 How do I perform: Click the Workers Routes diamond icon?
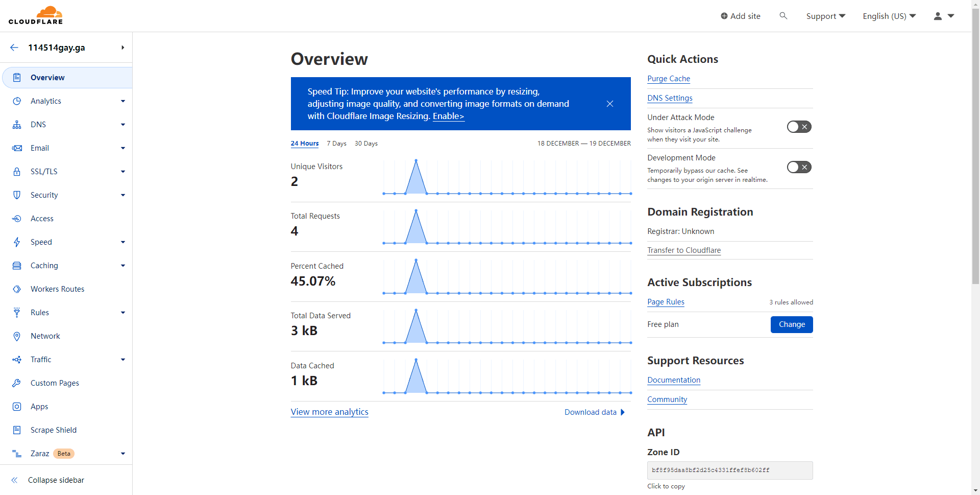click(x=17, y=289)
